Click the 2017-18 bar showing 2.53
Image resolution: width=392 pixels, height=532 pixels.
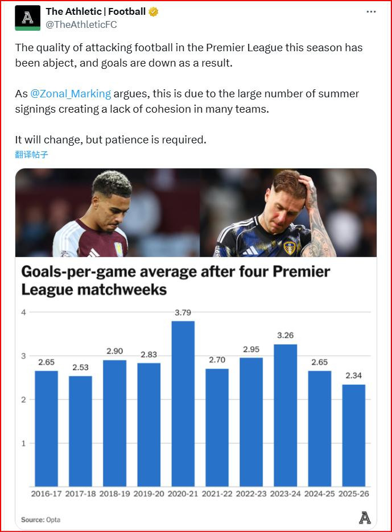coord(80,431)
